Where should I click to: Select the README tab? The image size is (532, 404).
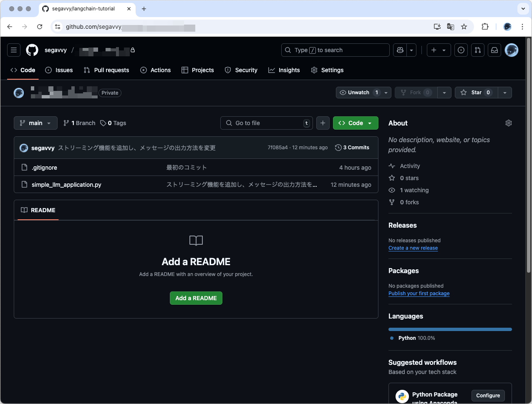pos(38,210)
